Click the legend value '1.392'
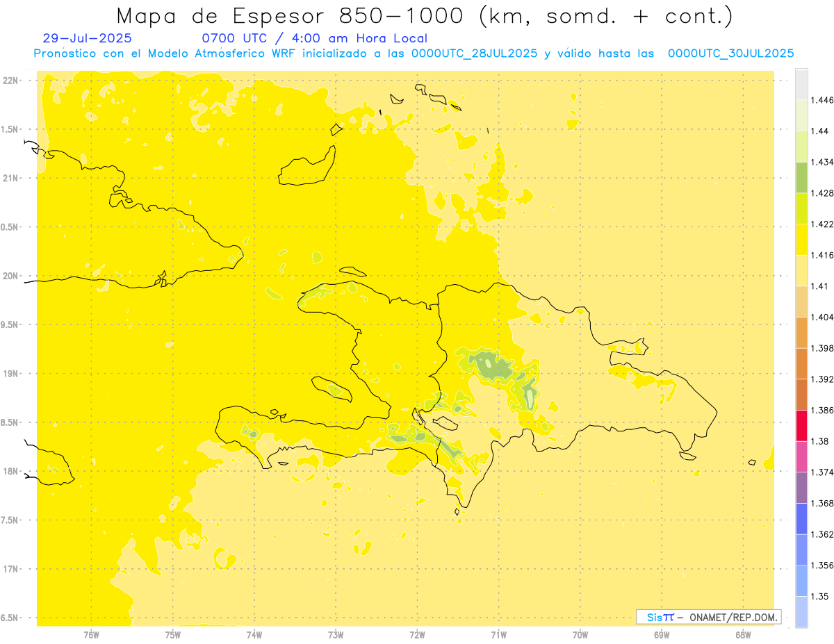The height and width of the screenshot is (644, 834). [x=822, y=379]
